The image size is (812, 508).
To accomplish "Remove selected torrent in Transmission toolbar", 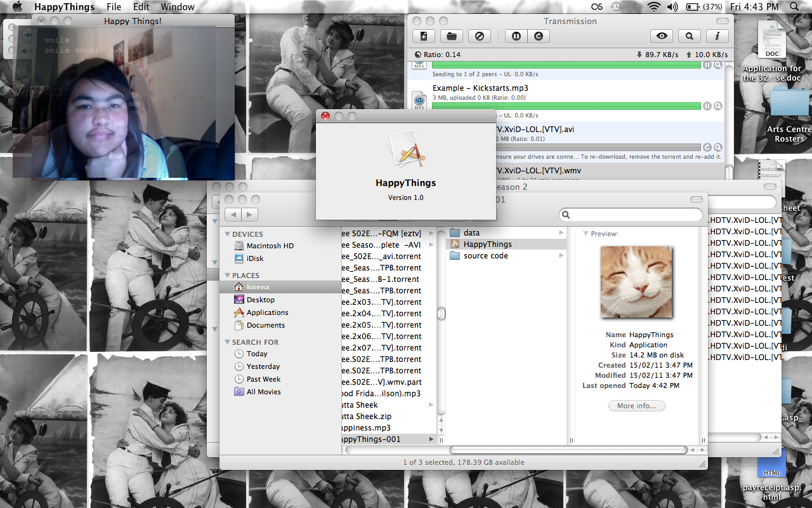I will [x=480, y=36].
